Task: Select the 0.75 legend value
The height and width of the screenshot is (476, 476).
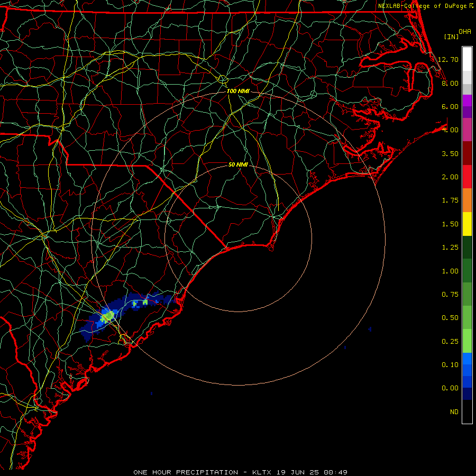Action: pos(450,295)
